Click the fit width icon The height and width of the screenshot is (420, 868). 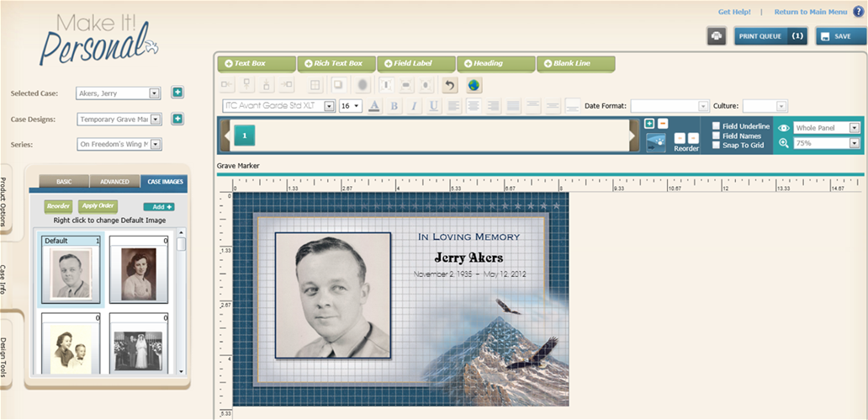click(406, 85)
